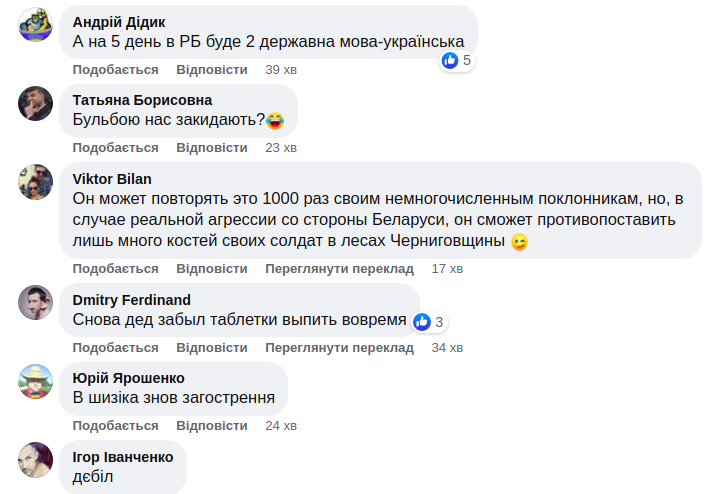Viewport: 707px width, 494px height.
Task: Click the 24 хв timestamp
Action: click(x=280, y=425)
